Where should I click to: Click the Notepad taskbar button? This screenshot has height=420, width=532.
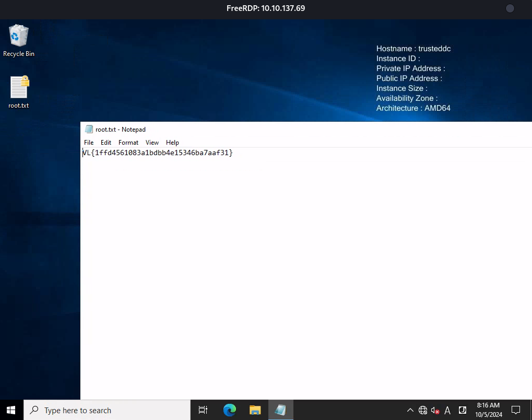(x=280, y=410)
